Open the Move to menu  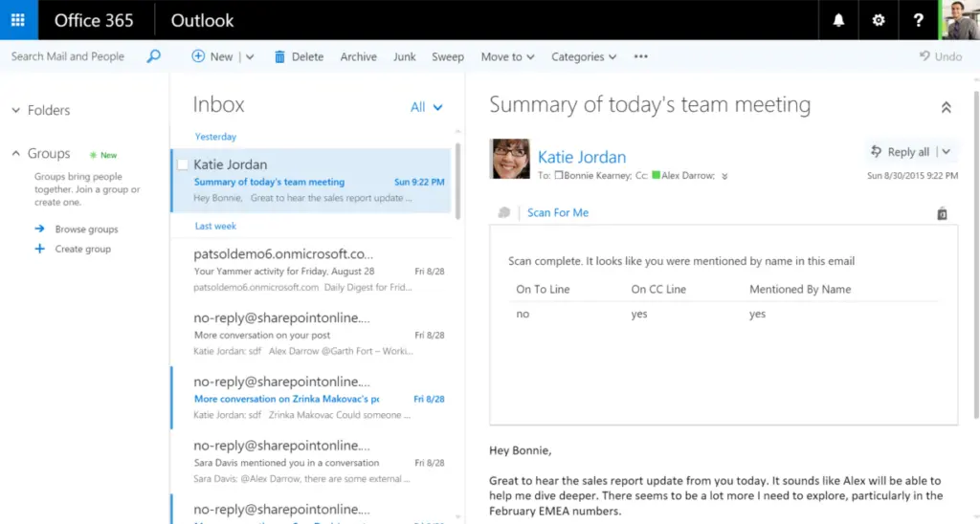[x=507, y=56]
